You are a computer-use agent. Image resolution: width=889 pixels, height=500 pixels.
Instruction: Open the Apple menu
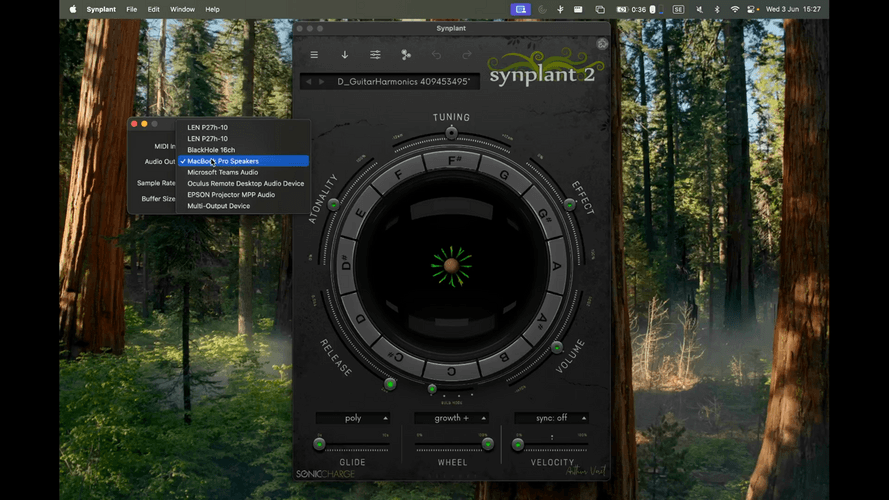pos(73,9)
